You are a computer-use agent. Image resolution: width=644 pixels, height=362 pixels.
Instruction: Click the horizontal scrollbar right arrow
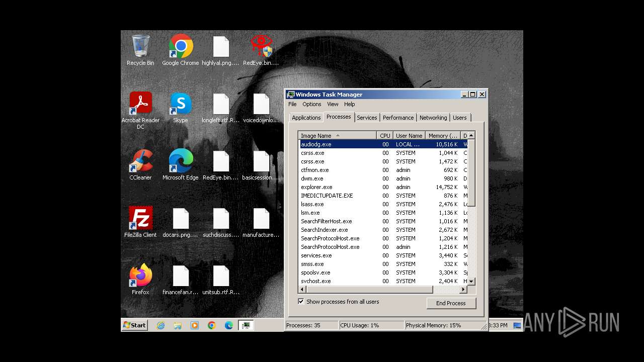(463, 290)
